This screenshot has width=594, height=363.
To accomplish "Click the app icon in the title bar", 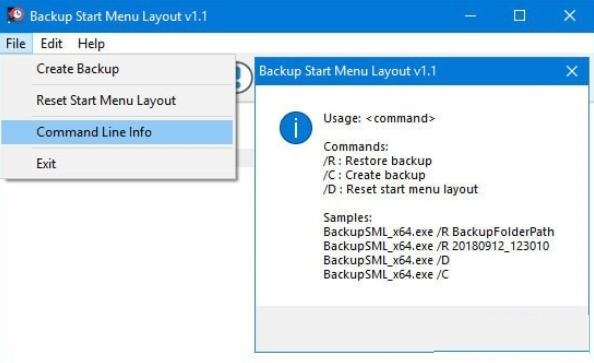I will click(15, 16).
